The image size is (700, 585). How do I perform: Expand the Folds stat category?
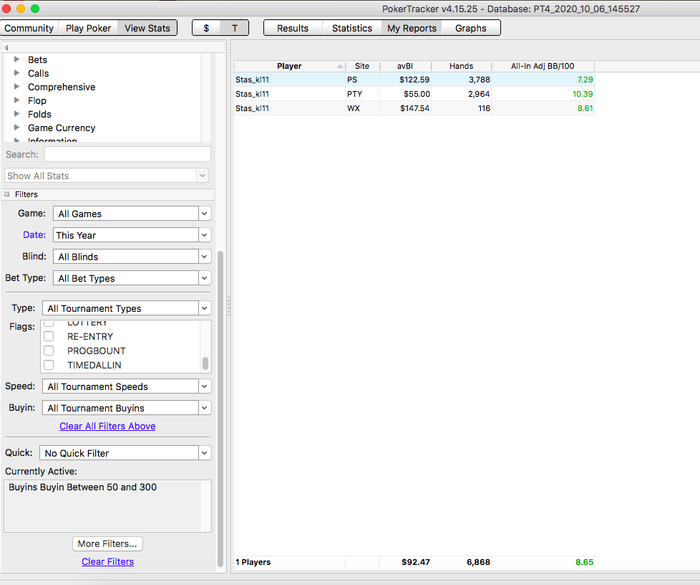(17, 113)
